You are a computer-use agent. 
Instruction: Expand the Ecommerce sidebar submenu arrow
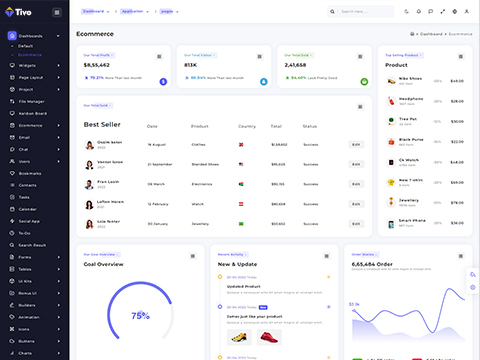pos(58,126)
